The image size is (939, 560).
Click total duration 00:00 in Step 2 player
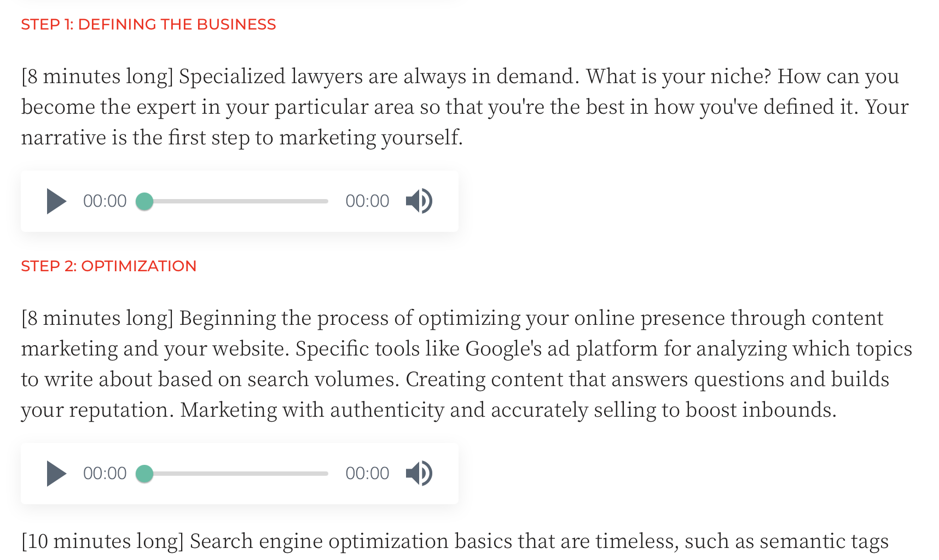367,474
